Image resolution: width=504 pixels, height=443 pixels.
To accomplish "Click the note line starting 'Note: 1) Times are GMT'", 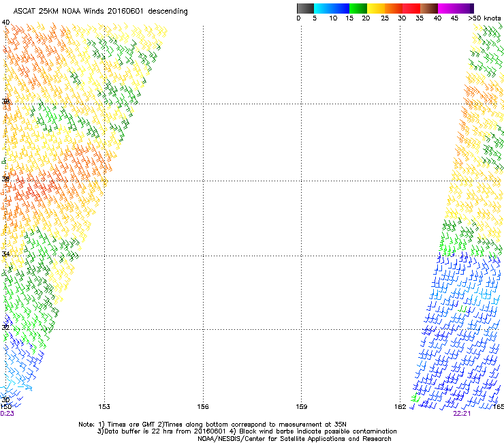I will pyautogui.click(x=212, y=425).
